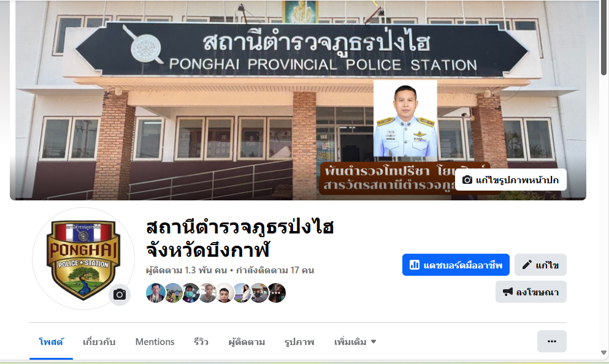Open the first follower avatar
Viewport: 609px width, 364px height.
coord(155,293)
